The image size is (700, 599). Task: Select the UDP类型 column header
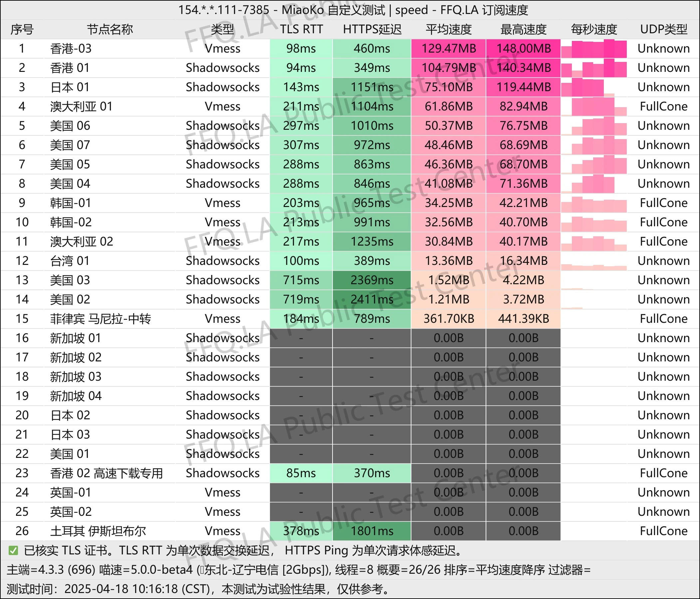click(663, 29)
